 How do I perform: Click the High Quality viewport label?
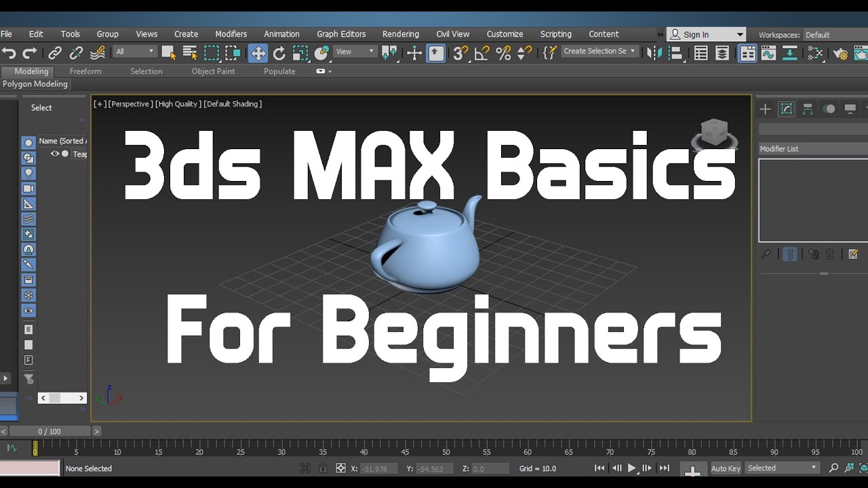[177, 104]
